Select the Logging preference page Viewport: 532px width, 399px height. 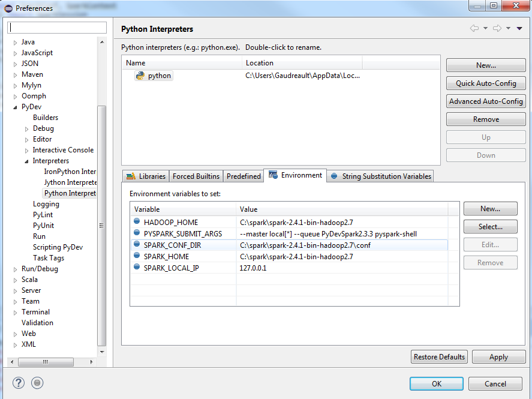pyautogui.click(x=46, y=204)
